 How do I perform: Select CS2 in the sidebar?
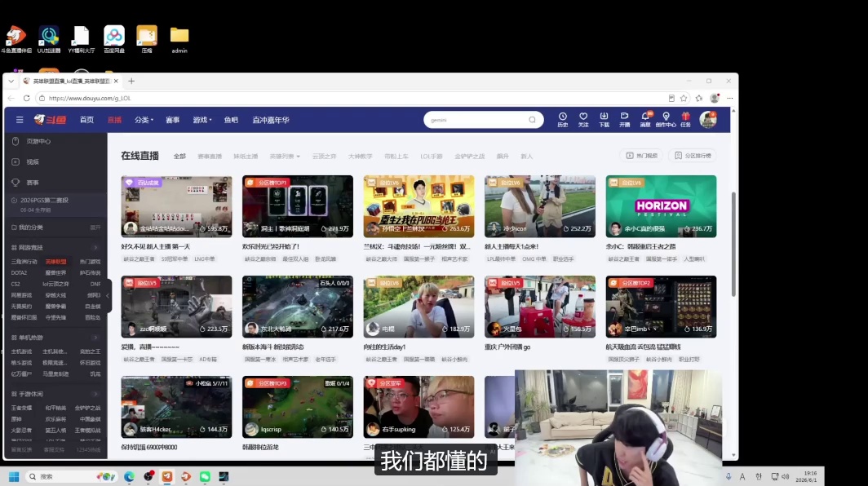pos(15,284)
